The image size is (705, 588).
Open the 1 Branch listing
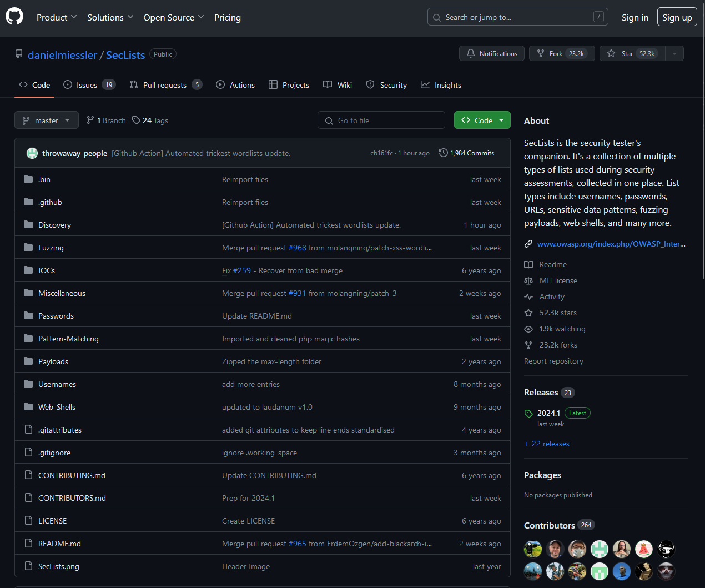click(106, 120)
